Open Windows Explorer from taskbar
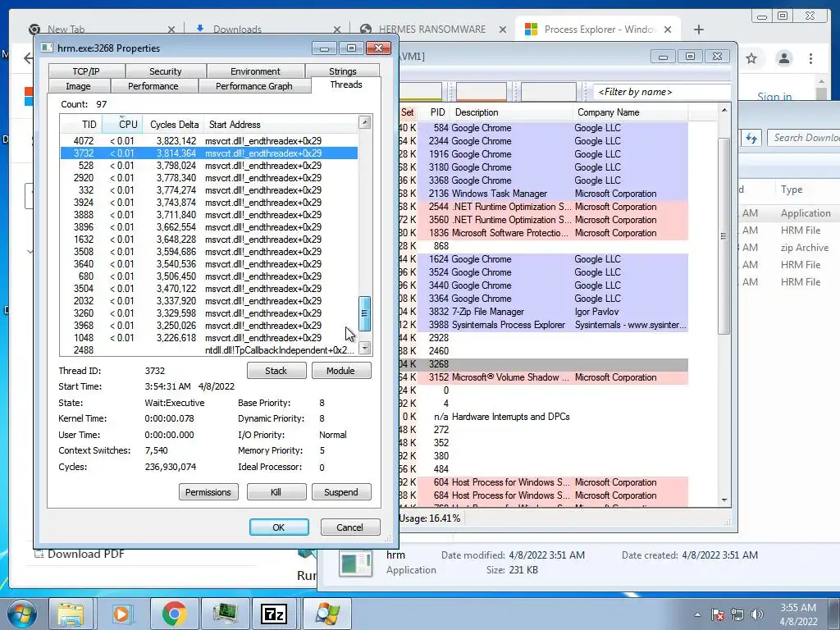This screenshot has height=630, width=840. (x=71, y=614)
